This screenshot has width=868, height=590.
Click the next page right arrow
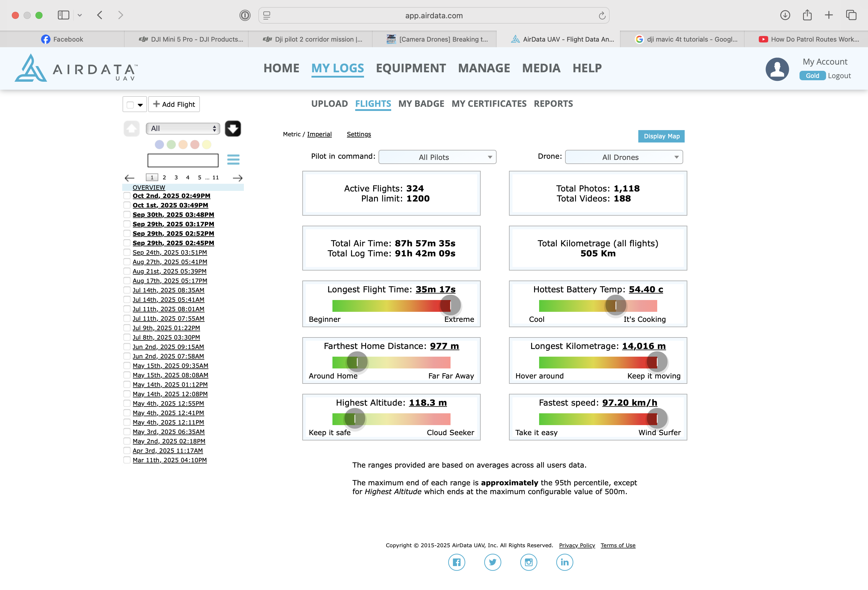pyautogui.click(x=238, y=178)
